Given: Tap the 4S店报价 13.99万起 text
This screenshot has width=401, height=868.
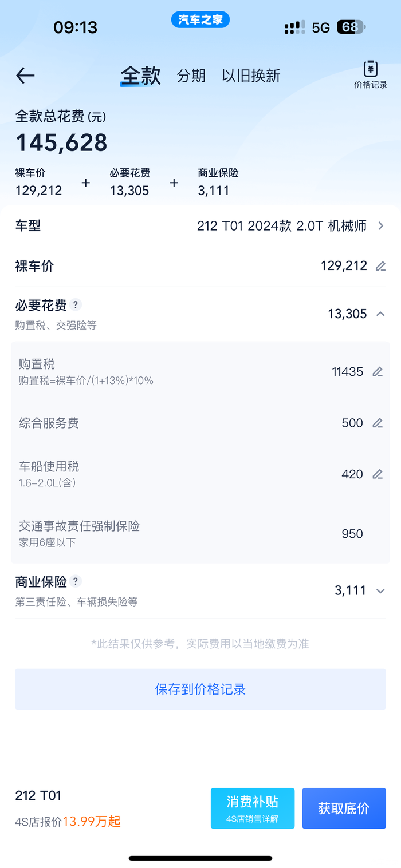Looking at the screenshot, I should [x=68, y=822].
